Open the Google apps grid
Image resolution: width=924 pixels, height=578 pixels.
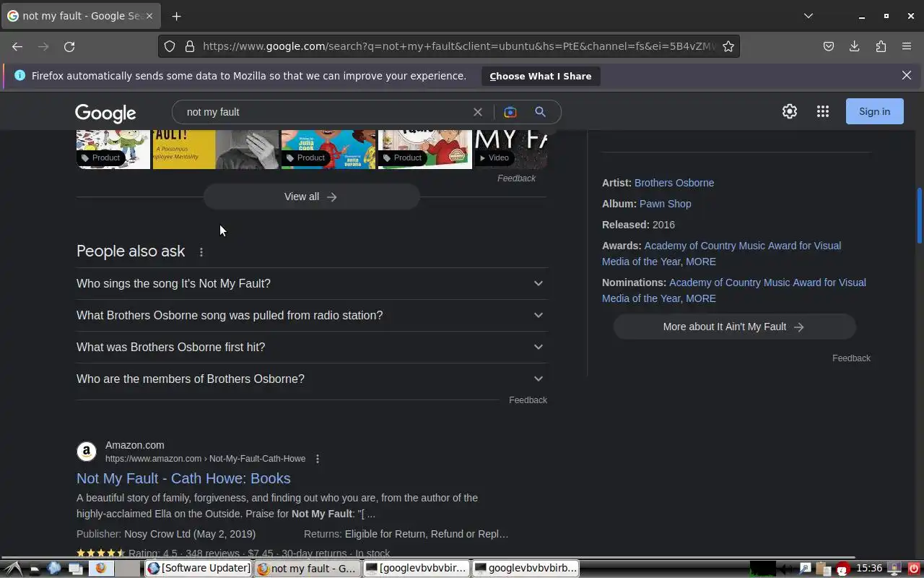[x=823, y=111]
